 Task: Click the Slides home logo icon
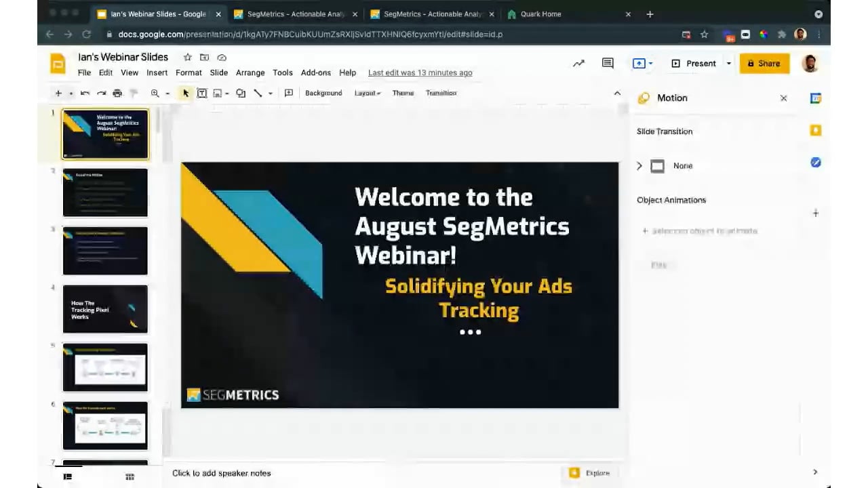[x=58, y=64]
